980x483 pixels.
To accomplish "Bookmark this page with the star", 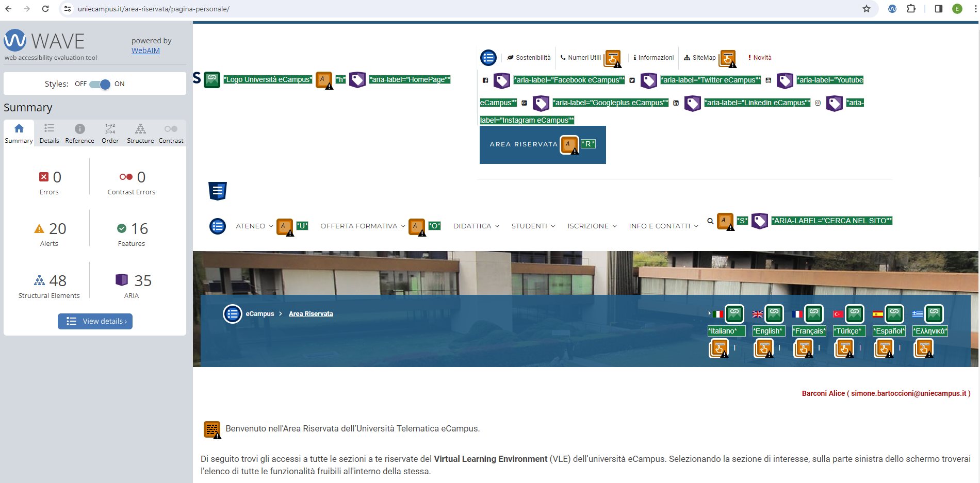I will pos(867,9).
